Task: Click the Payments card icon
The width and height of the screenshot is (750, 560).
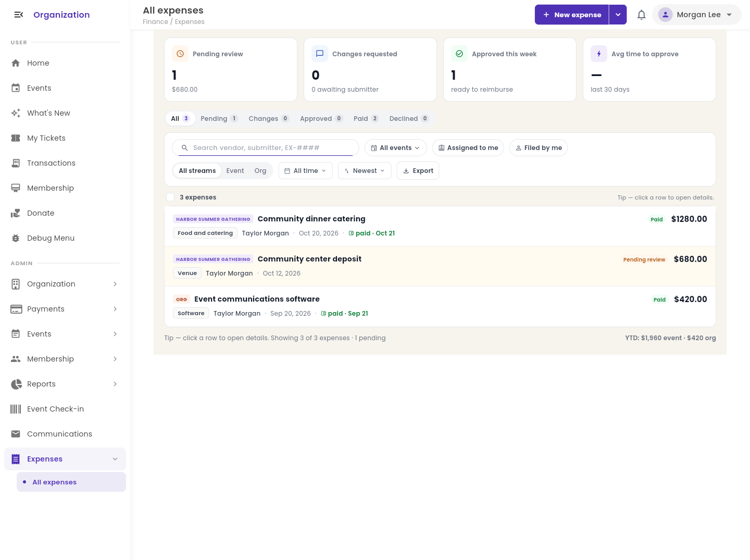Action: tap(16, 309)
